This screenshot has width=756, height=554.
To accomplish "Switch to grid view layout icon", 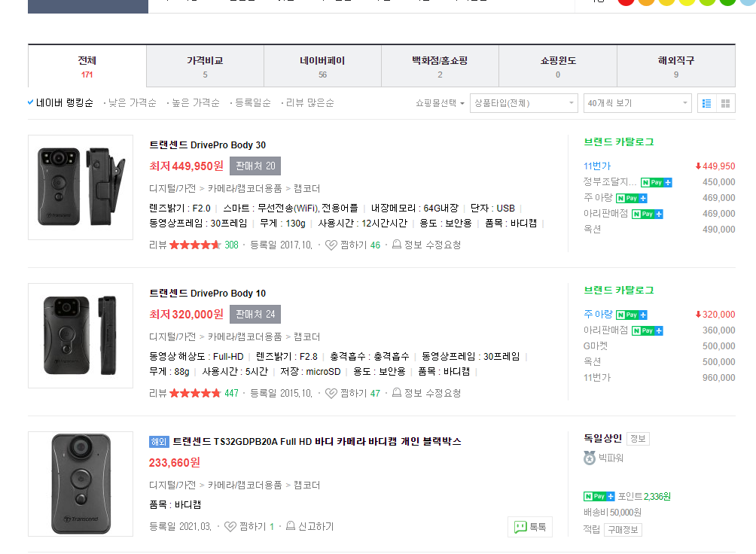I will click(726, 103).
